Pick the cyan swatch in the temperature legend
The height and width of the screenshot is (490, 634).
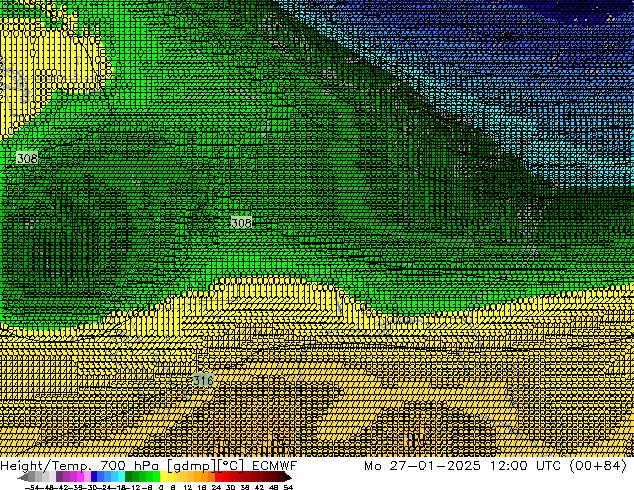click(x=121, y=477)
